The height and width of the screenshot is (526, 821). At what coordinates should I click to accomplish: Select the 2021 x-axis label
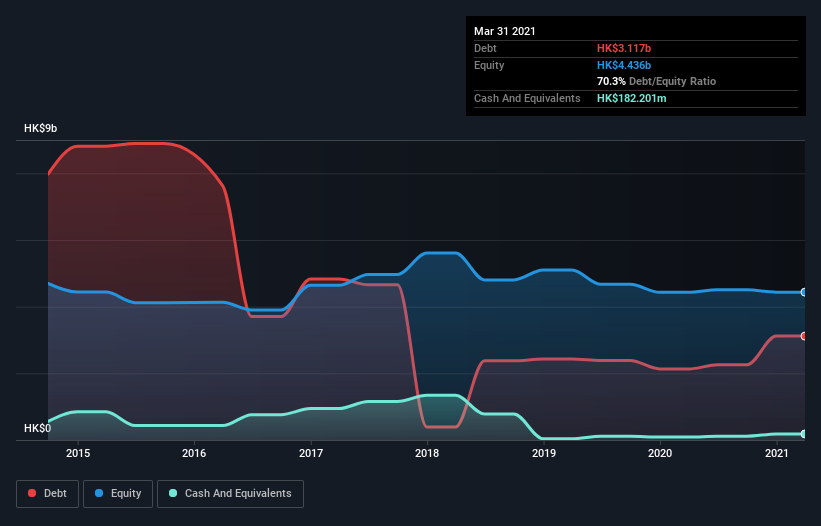click(776, 453)
